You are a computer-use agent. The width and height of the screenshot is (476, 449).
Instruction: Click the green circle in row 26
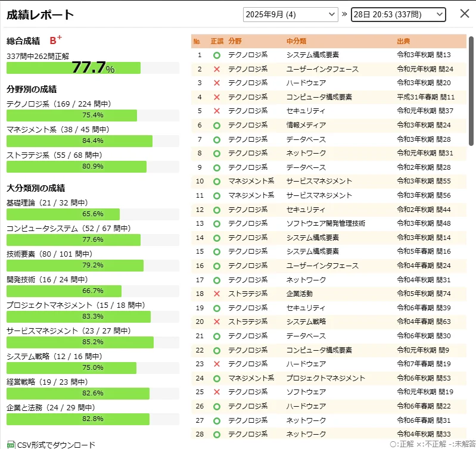point(217,407)
